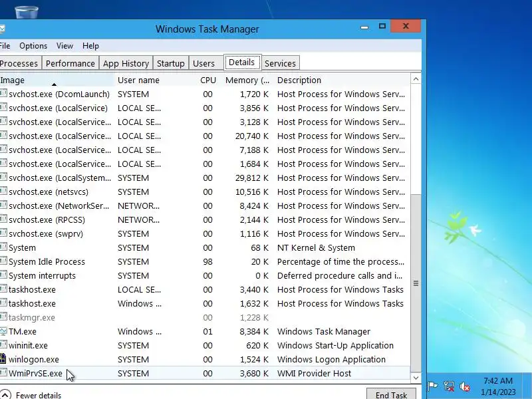This screenshot has width=532, height=399.
Task: Click the System interrupts row icon
Action: pyautogui.click(x=3, y=275)
